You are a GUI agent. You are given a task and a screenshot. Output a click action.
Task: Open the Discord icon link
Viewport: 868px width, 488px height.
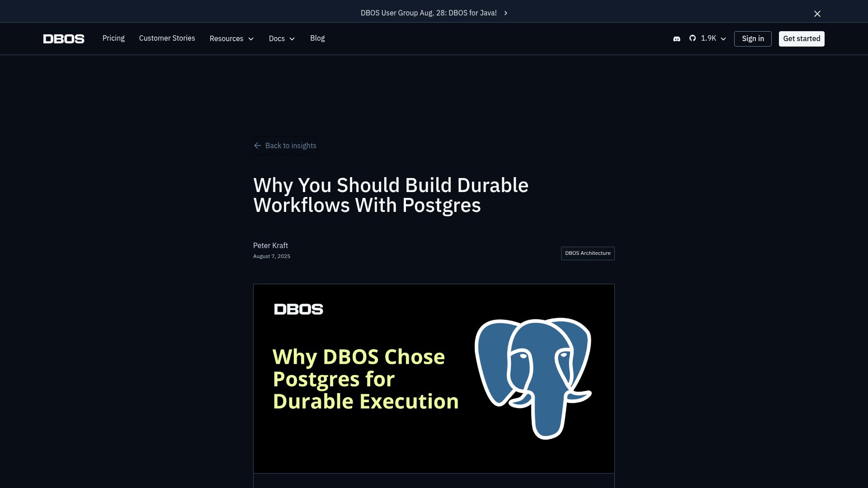(676, 39)
